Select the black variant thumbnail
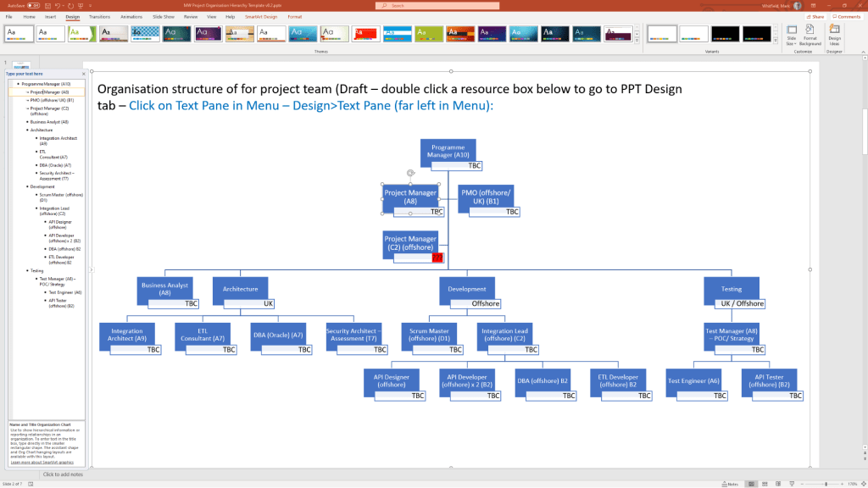 coord(726,33)
